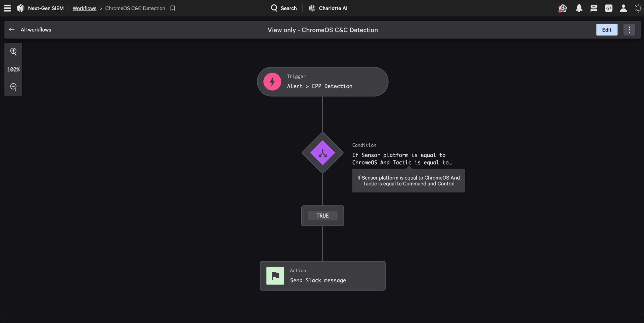Click the Condition label above description
Image resolution: width=644 pixels, height=323 pixels.
pos(364,145)
